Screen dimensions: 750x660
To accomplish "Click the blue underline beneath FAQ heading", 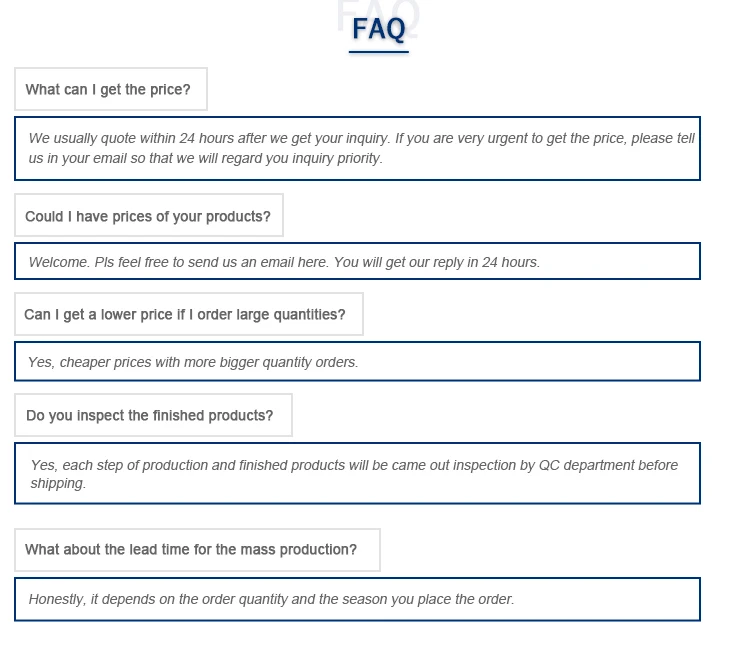I will point(378,51).
